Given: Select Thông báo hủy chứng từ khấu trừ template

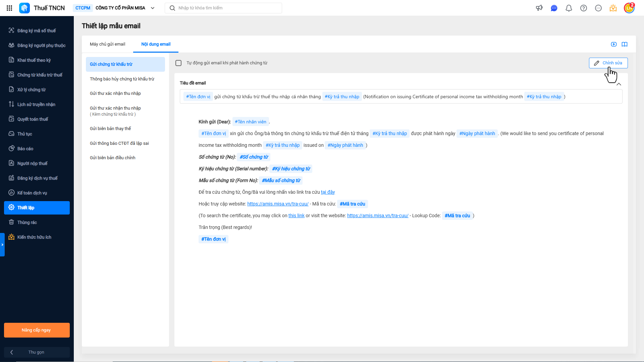Looking at the screenshot, I should click(125, 79).
